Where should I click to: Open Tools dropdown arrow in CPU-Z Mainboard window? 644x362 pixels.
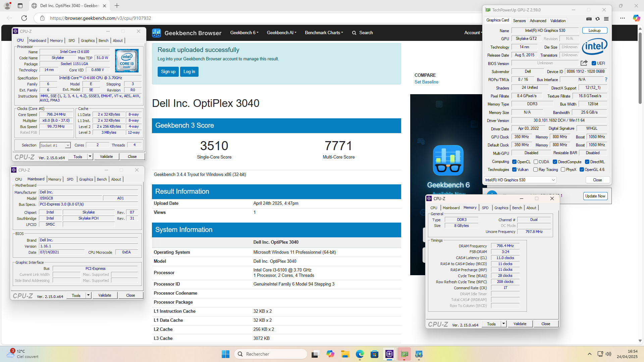tap(88, 295)
